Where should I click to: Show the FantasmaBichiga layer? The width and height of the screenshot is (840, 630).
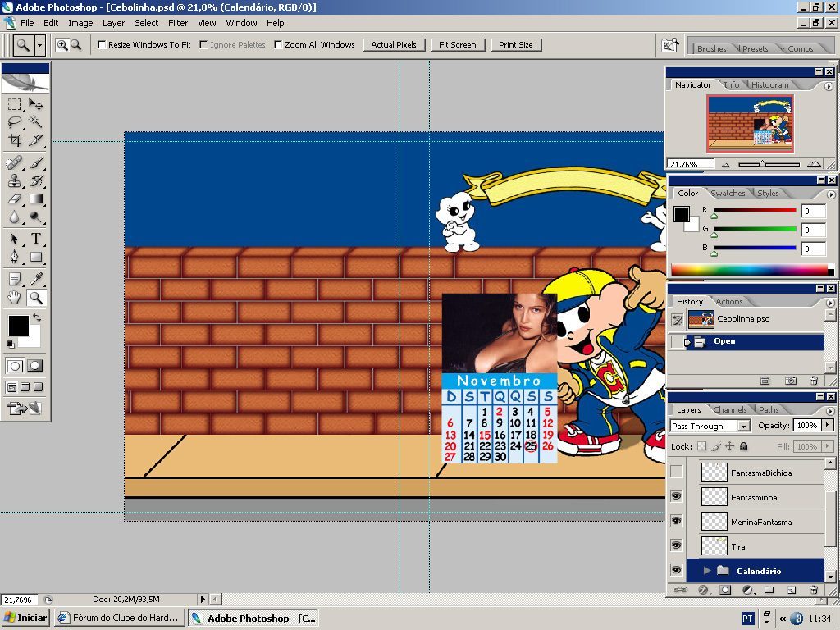[x=677, y=472]
